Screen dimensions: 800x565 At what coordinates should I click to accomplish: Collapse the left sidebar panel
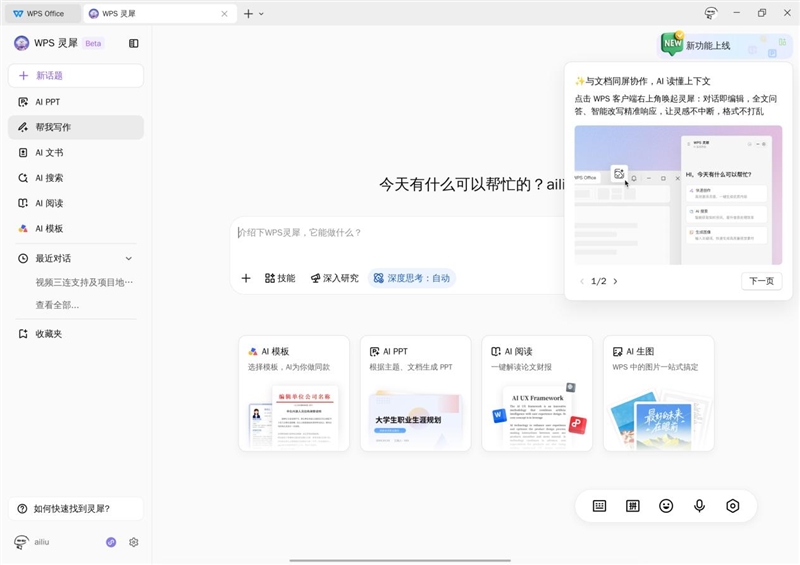pos(134,43)
